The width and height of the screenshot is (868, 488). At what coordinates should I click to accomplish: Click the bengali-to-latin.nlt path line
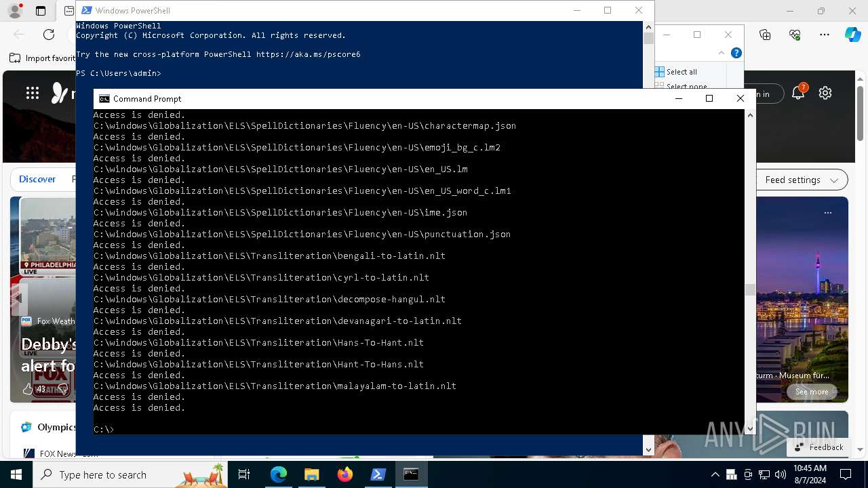[269, 256]
